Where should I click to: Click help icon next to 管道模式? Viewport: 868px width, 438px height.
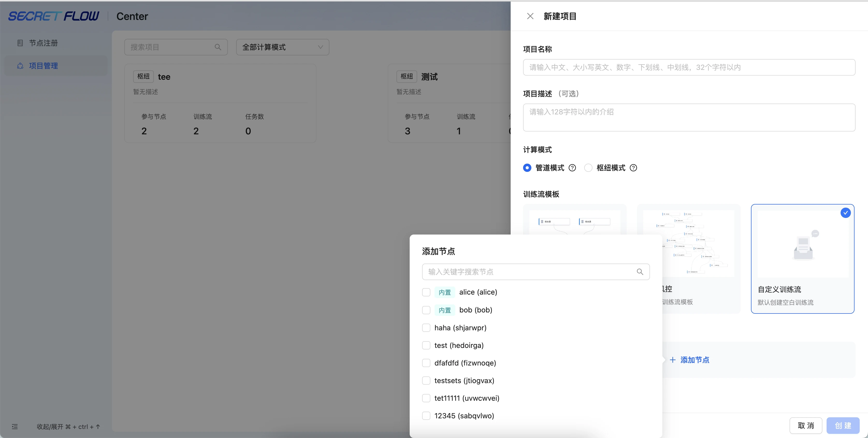point(572,168)
